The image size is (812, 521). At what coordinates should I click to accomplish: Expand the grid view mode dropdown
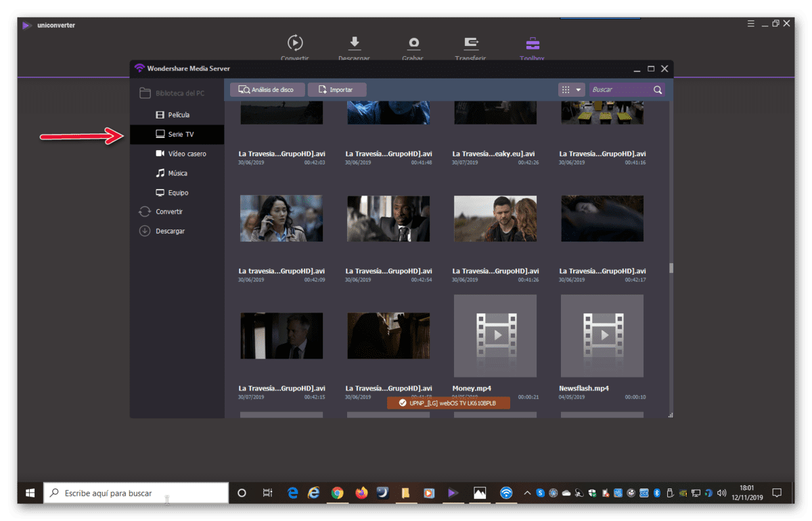[x=572, y=89]
